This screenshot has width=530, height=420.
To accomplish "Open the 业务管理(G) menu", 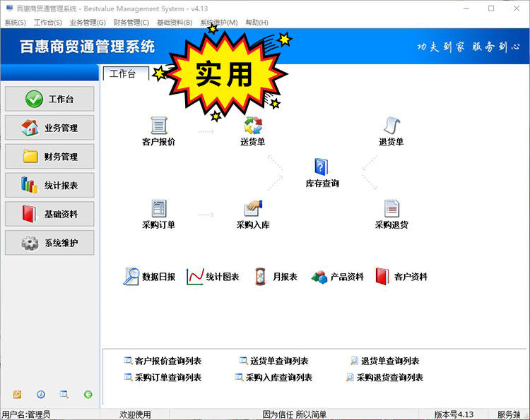I will pos(88,23).
